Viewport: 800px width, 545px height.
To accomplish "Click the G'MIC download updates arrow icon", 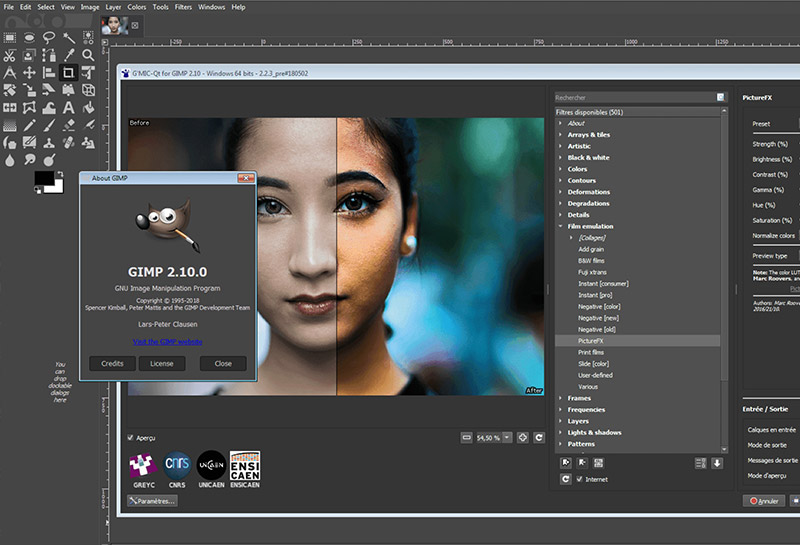I will (717, 463).
